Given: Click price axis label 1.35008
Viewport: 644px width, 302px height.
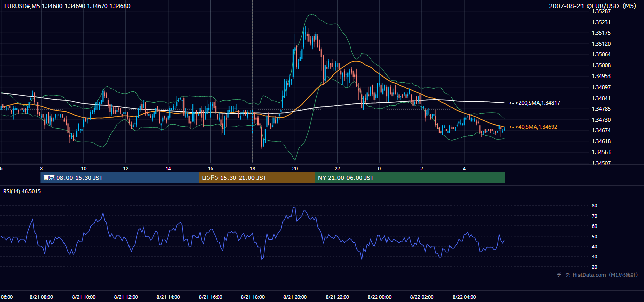Looking at the screenshot, I should [602, 65].
